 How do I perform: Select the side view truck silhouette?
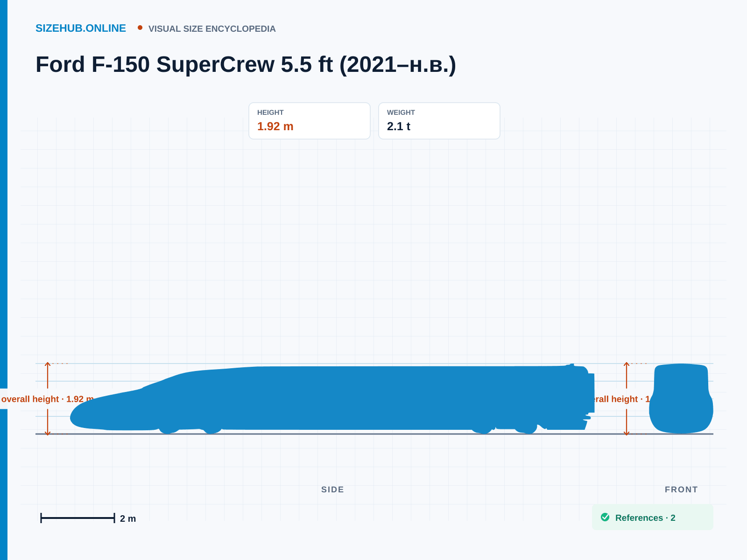pos(332,399)
